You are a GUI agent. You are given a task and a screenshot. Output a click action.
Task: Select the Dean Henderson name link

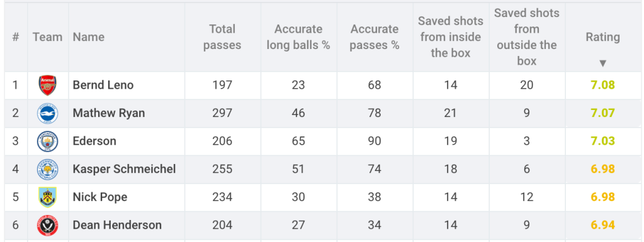(x=117, y=225)
